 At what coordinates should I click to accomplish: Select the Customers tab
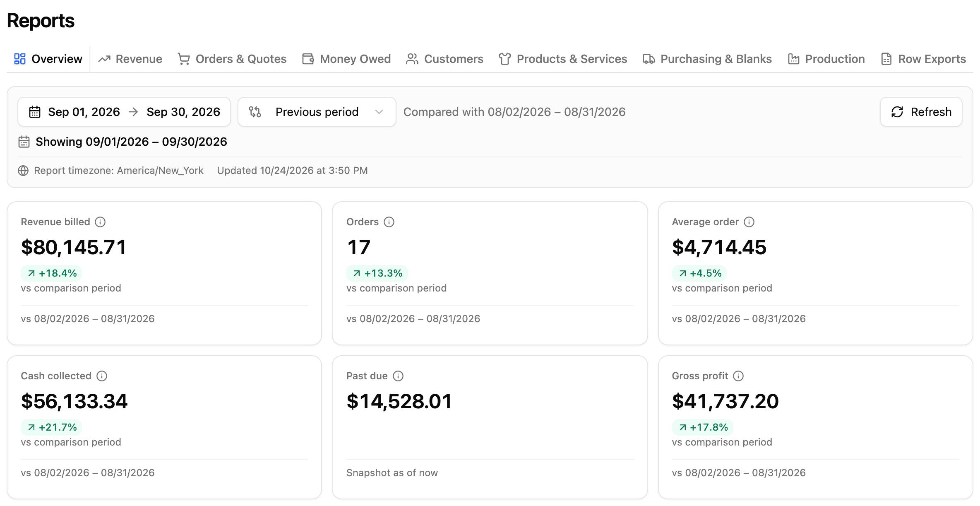tap(444, 59)
